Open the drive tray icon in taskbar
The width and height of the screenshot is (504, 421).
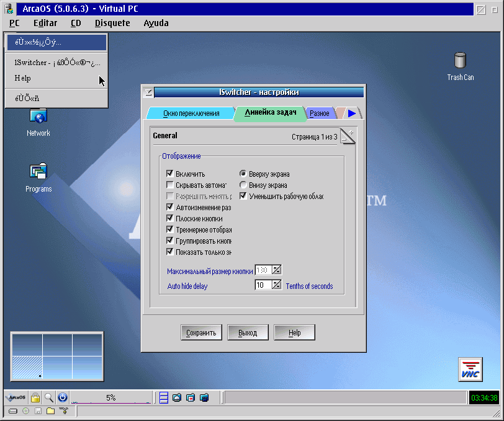[13, 411]
